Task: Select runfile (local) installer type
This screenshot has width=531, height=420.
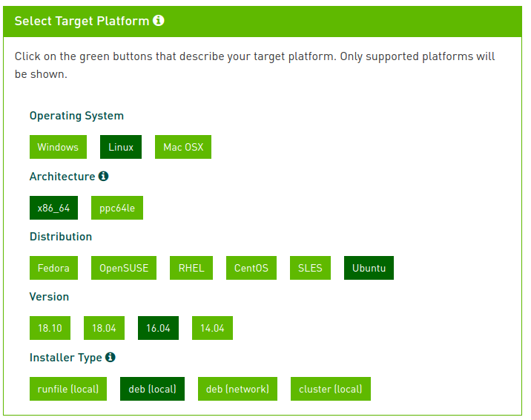Action: click(x=68, y=389)
